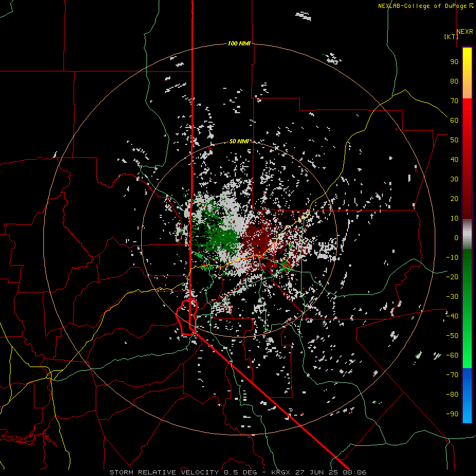Click the -50 value on the velocity scale
Screen dimensions: 476x476
pos(452,335)
